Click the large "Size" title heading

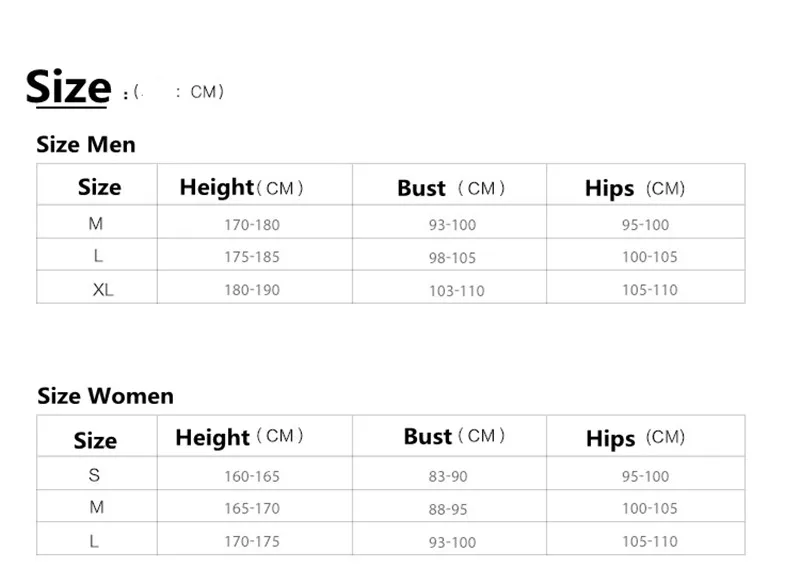point(67,87)
